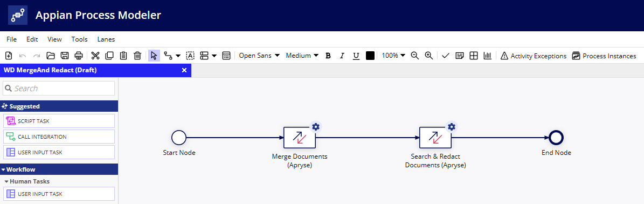Image resolution: width=644 pixels, height=204 pixels.
Task: Open the Lanes menu
Action: pos(106,39)
